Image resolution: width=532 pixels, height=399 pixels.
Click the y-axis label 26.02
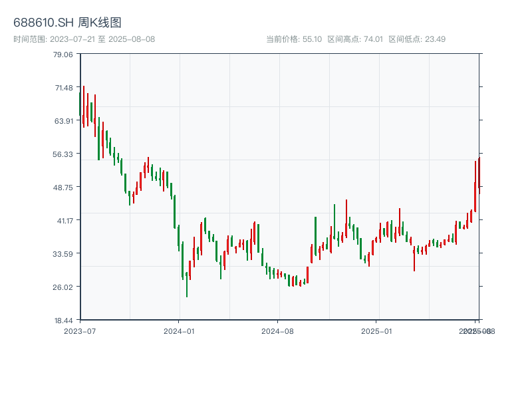(x=63, y=287)
